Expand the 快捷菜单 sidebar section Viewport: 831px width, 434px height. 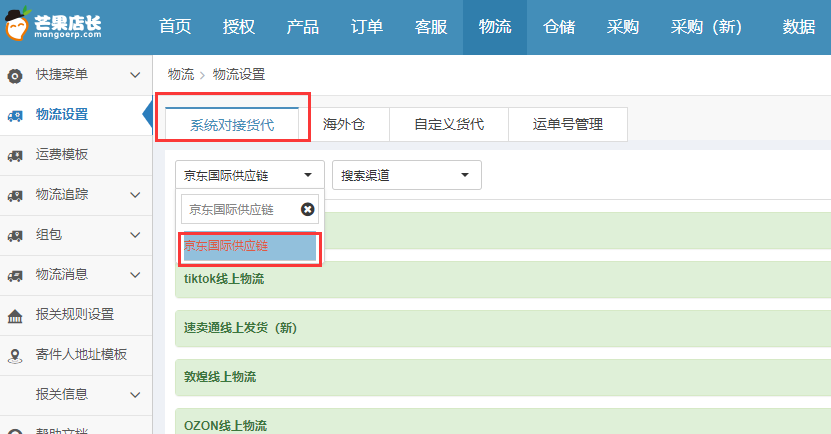tap(135, 75)
